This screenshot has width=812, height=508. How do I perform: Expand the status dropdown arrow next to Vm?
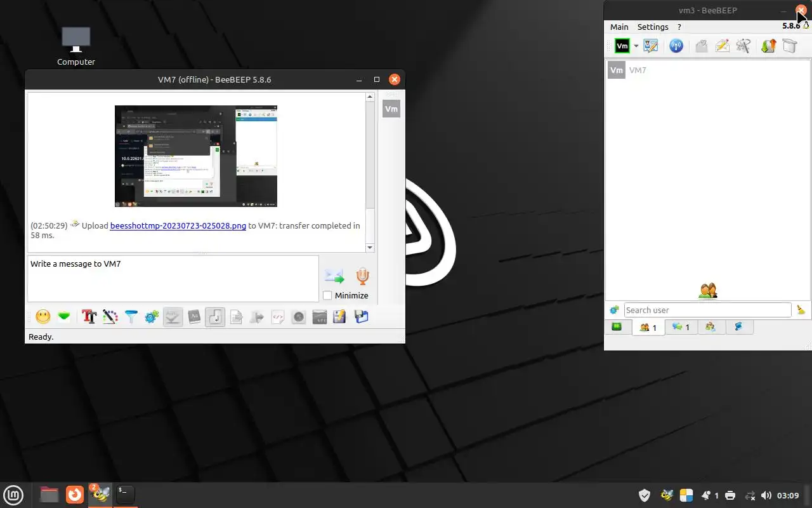pyautogui.click(x=636, y=46)
